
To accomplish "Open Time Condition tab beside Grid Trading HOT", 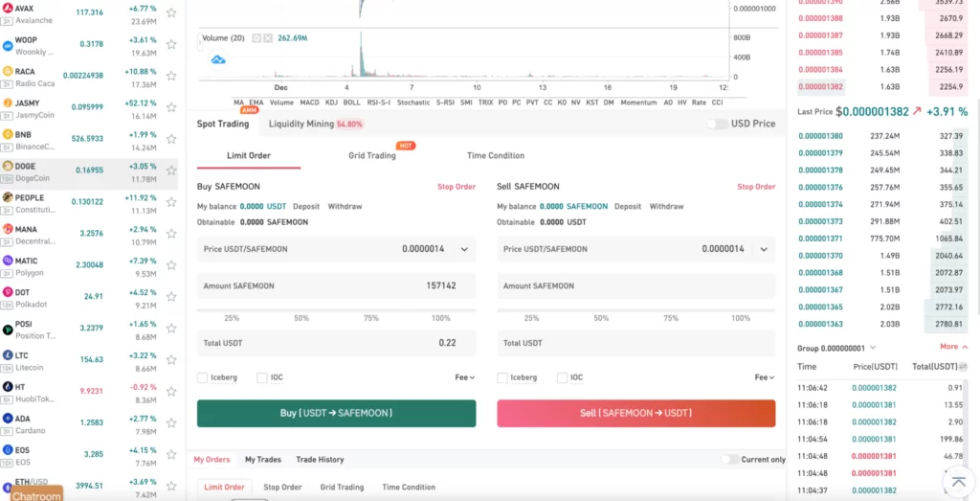I will coord(496,156).
